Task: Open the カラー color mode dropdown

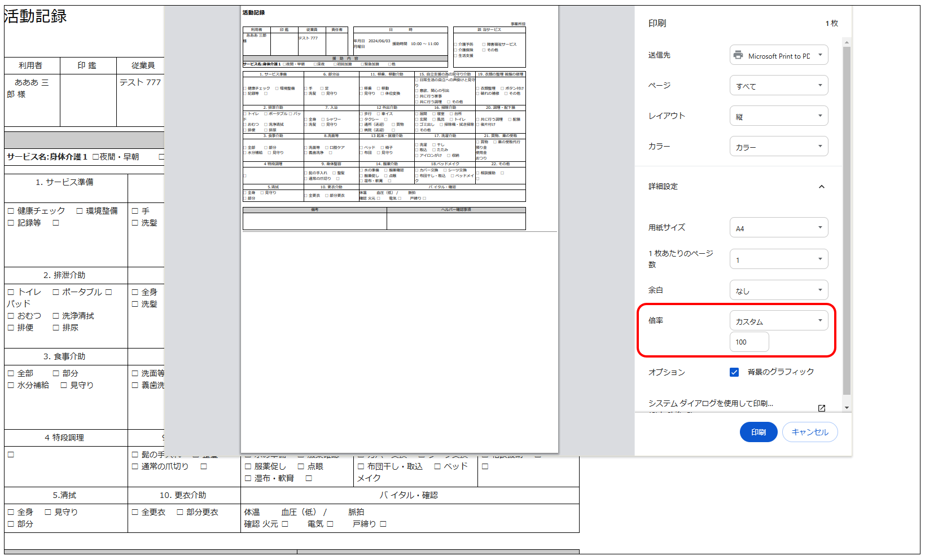Action: click(x=778, y=147)
